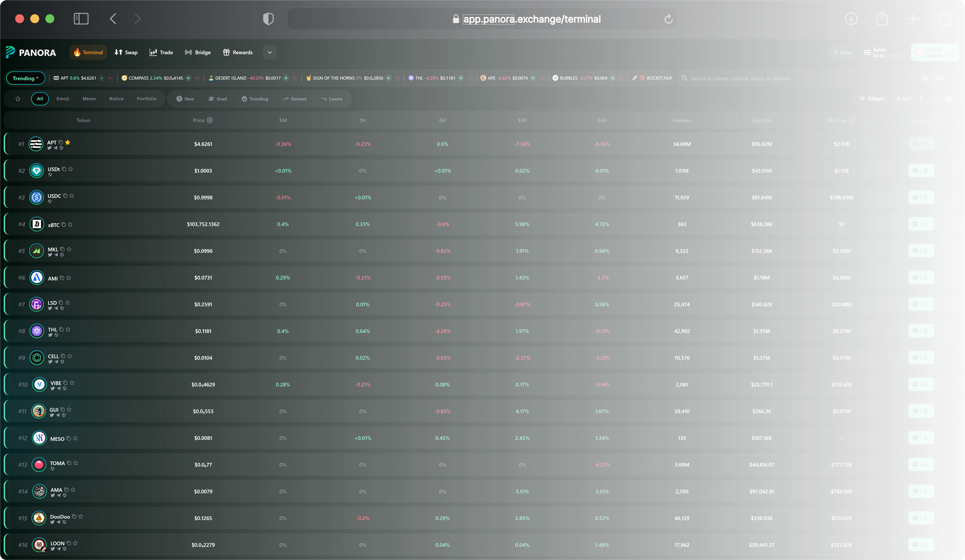Open the Bridge page
This screenshot has height=560, width=965.
[198, 52]
